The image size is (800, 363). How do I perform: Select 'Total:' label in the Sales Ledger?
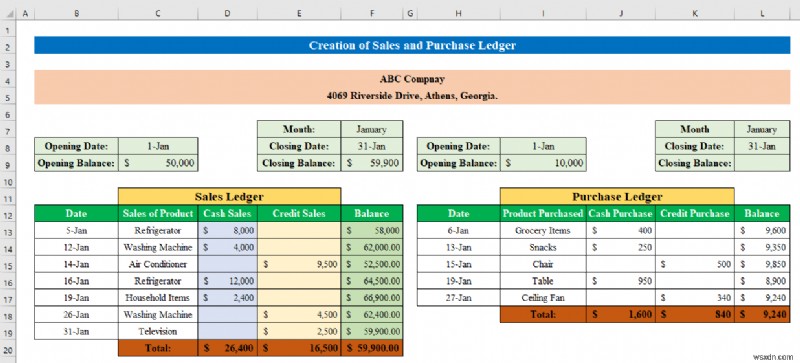158,348
